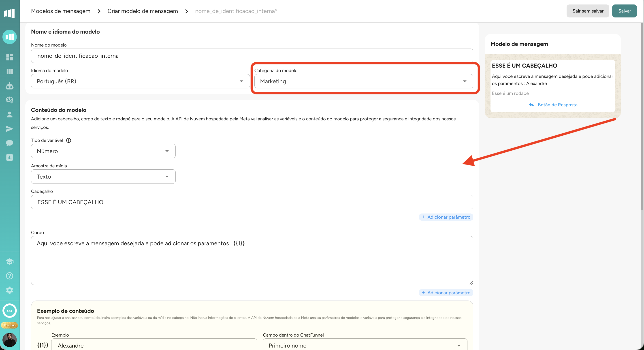Open the chatbot robot icon in sidebar
The height and width of the screenshot is (350, 644).
pos(9,86)
